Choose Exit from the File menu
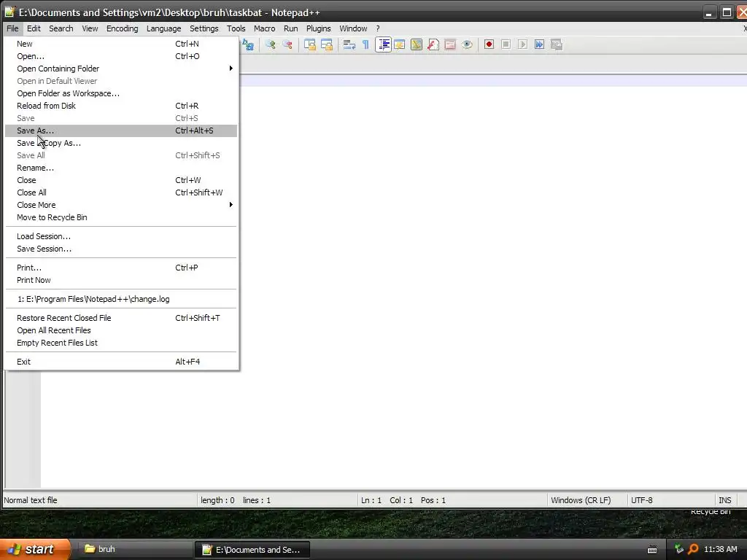The image size is (747, 560). [121, 362]
